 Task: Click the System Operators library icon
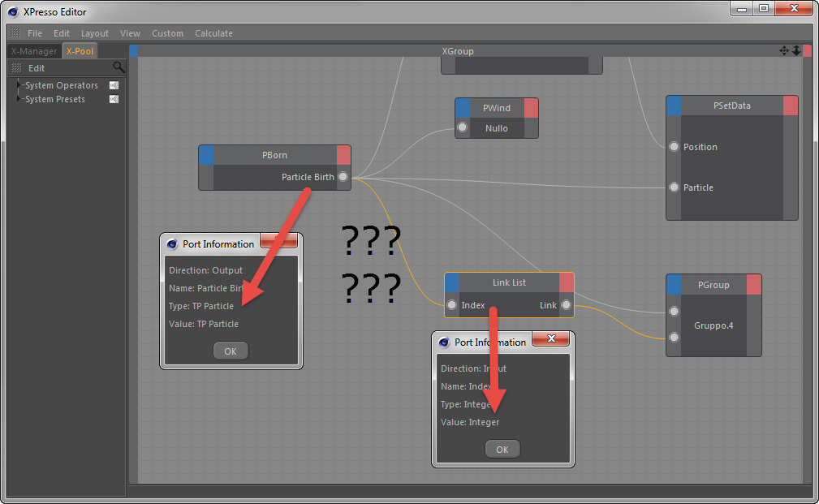click(114, 85)
